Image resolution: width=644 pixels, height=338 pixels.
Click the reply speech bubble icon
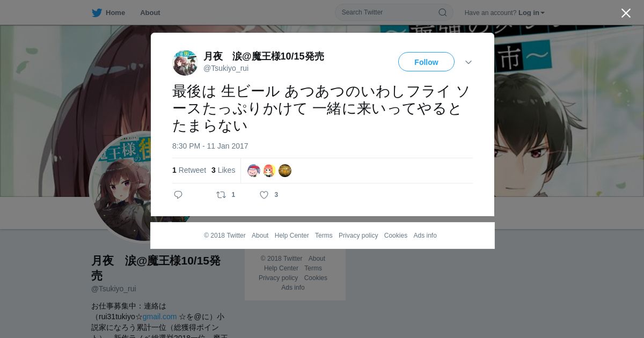(178, 195)
